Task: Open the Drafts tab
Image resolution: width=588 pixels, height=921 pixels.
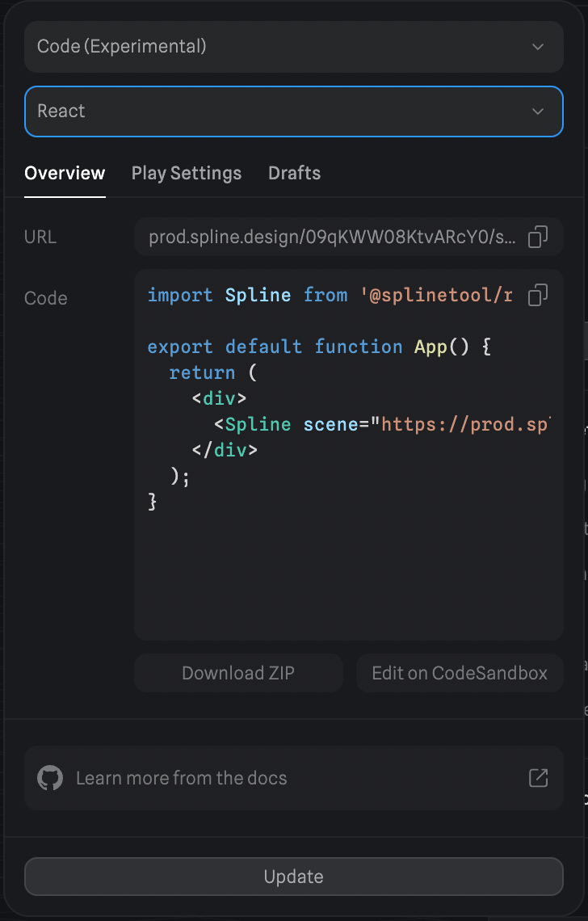Action: coord(294,173)
